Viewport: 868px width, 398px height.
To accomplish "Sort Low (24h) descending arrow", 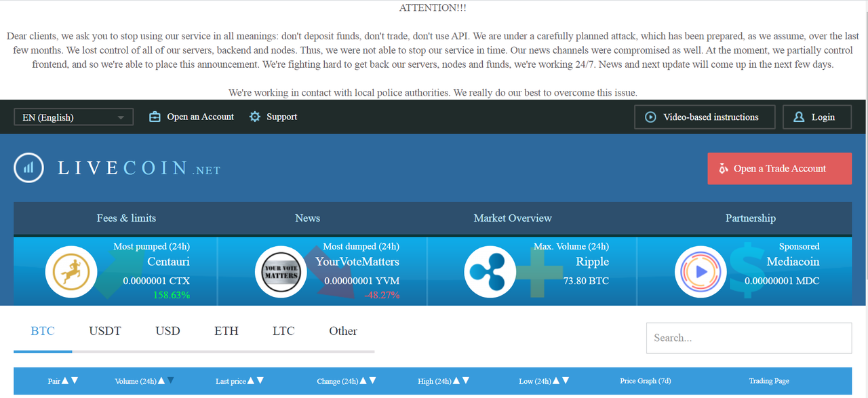I will [x=566, y=381].
